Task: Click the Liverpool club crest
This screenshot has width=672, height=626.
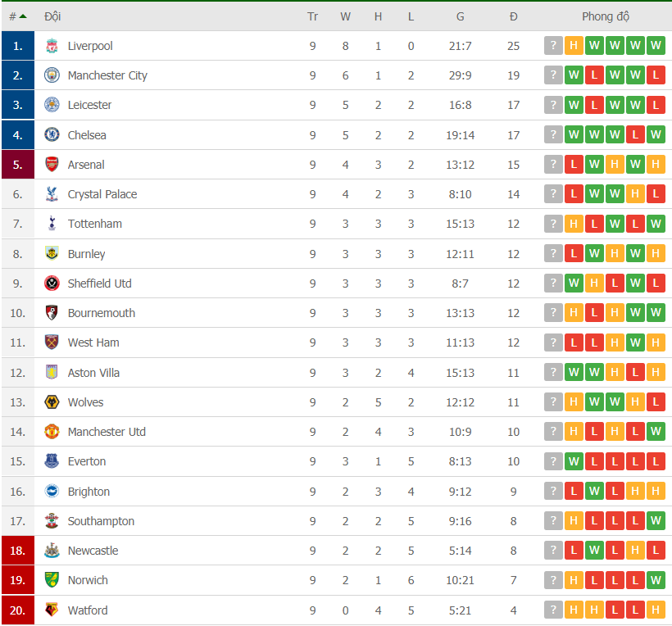Action: tap(52, 46)
